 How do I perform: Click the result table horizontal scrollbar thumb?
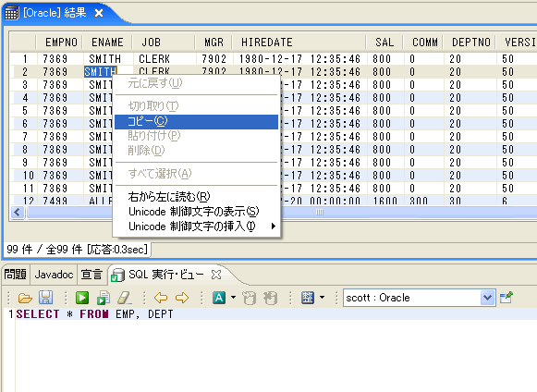click(319, 212)
